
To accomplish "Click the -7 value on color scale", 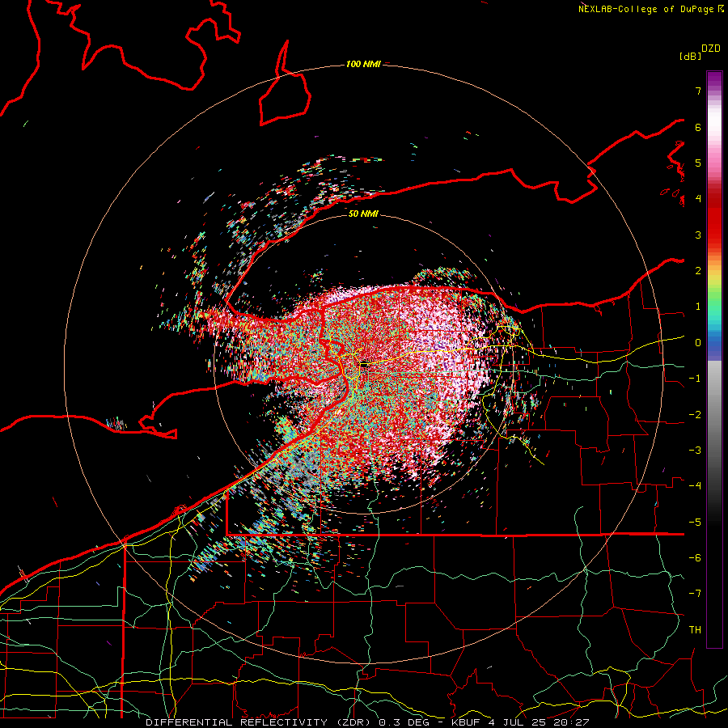I will point(695,594).
